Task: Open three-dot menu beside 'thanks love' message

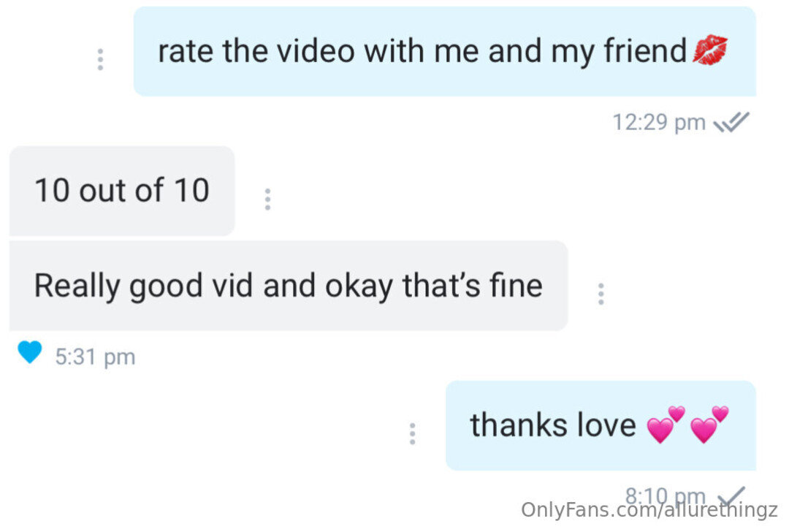Action: pos(412,433)
